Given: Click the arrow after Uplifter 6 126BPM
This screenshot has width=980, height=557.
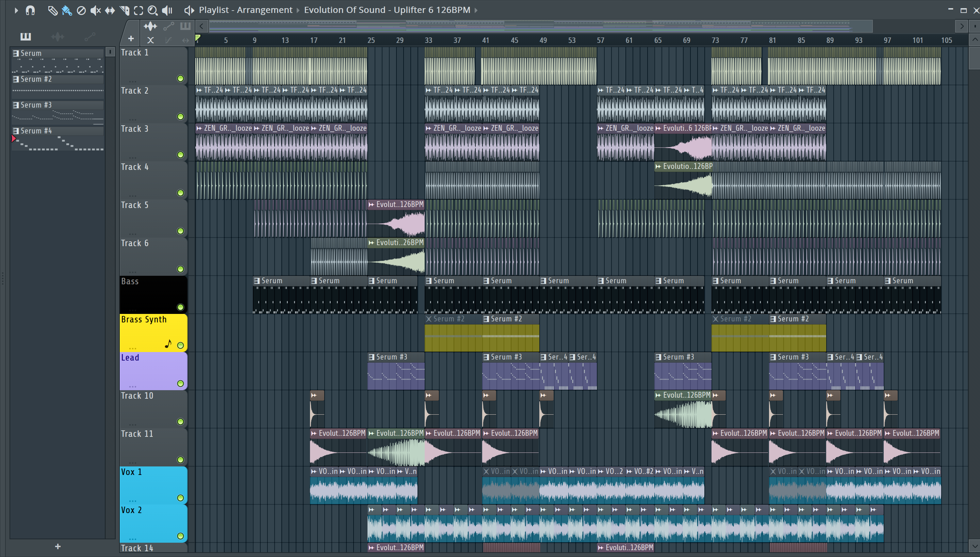Looking at the screenshot, I should click(x=476, y=10).
